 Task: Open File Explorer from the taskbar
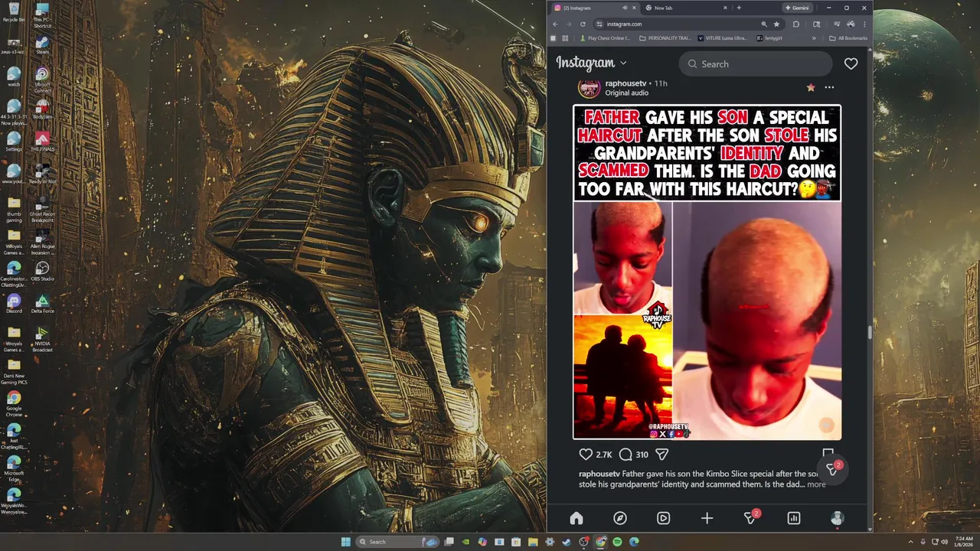pos(533,542)
